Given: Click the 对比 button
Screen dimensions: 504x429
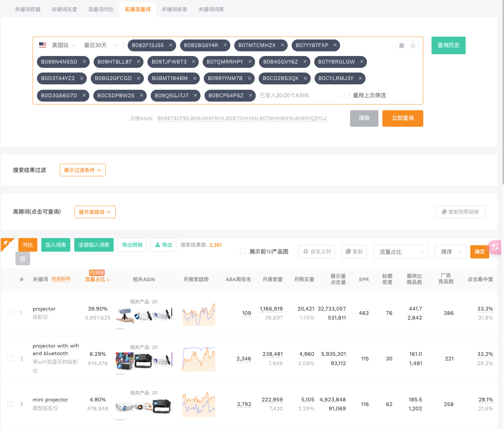Looking at the screenshot, I should pyautogui.click(x=28, y=245).
